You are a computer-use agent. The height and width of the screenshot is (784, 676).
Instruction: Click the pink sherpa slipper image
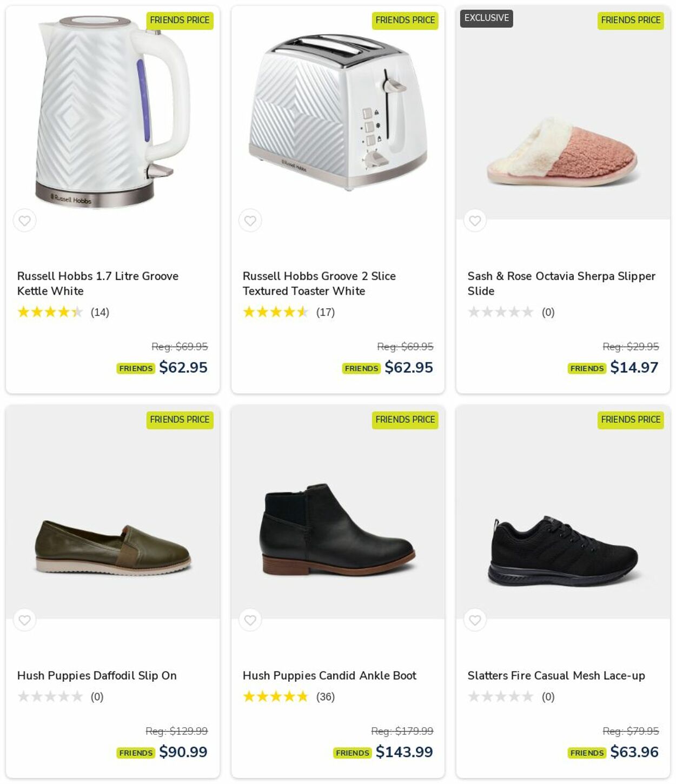(562, 154)
